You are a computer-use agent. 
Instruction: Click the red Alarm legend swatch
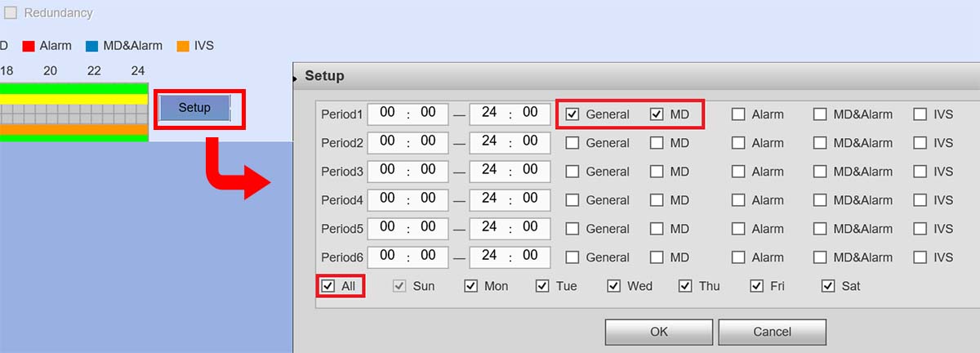28,46
